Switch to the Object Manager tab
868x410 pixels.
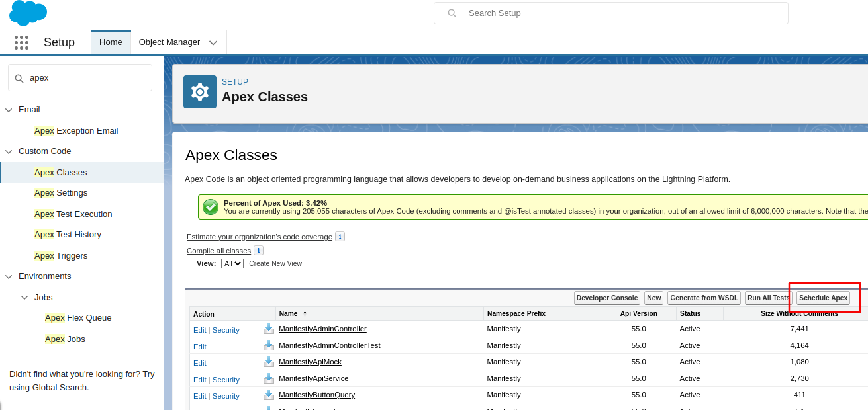coord(169,42)
